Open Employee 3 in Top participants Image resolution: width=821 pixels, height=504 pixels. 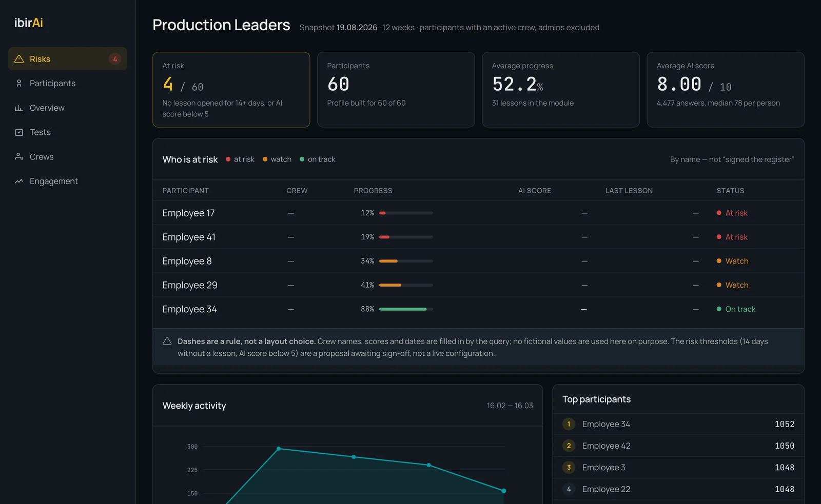point(604,467)
